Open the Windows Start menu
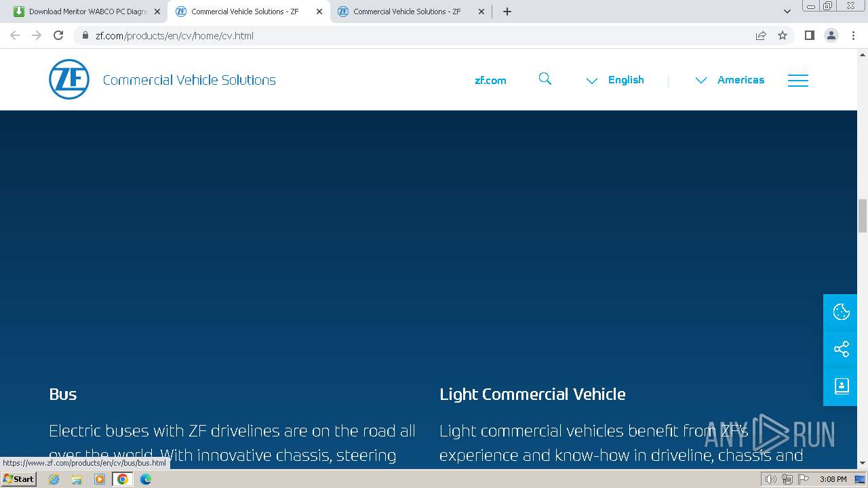868x488 pixels. [18, 479]
